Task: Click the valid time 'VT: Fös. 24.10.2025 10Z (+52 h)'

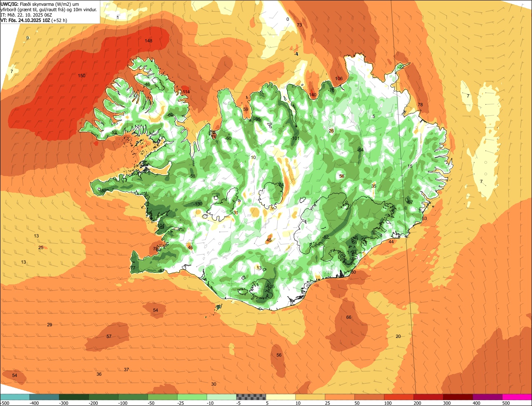Action: coord(34,20)
